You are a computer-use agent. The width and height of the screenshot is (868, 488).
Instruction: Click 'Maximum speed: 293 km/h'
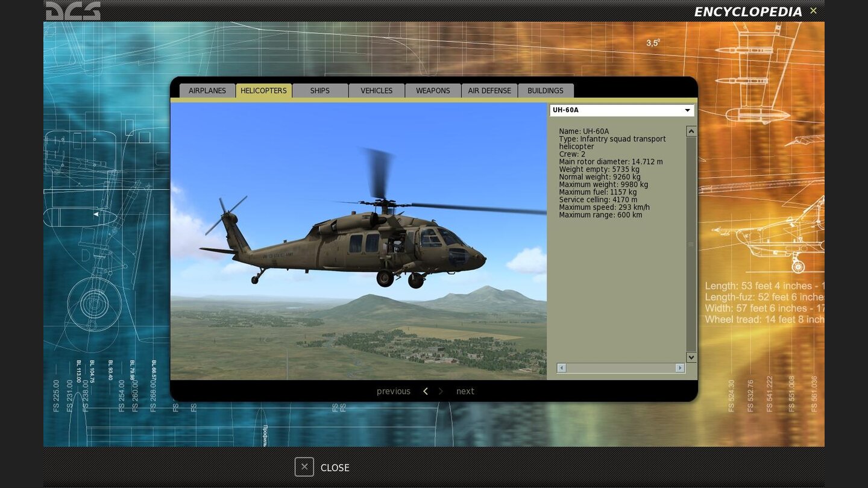(x=604, y=207)
